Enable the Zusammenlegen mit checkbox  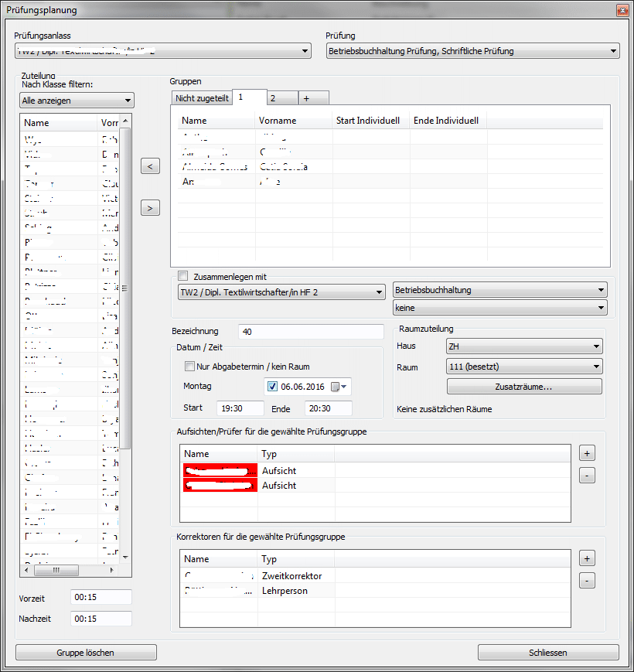(x=183, y=276)
